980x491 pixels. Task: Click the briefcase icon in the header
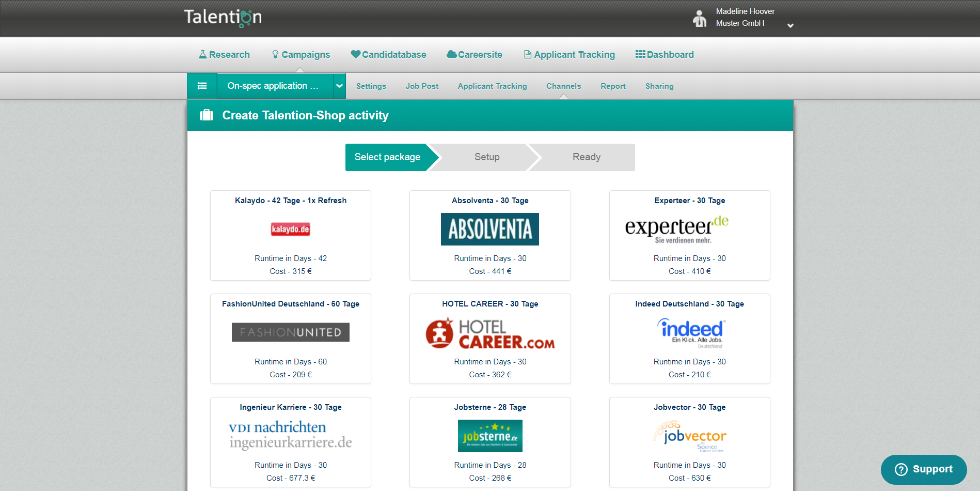pos(207,115)
